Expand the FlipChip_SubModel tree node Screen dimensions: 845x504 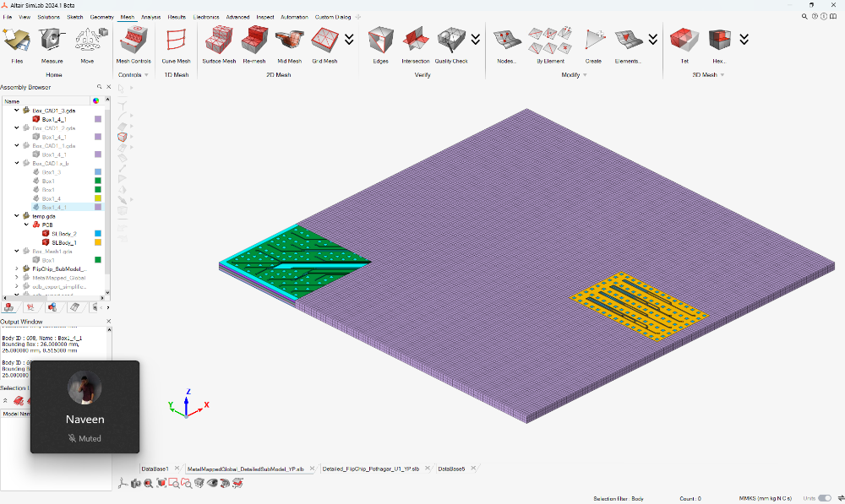pyautogui.click(x=17, y=268)
